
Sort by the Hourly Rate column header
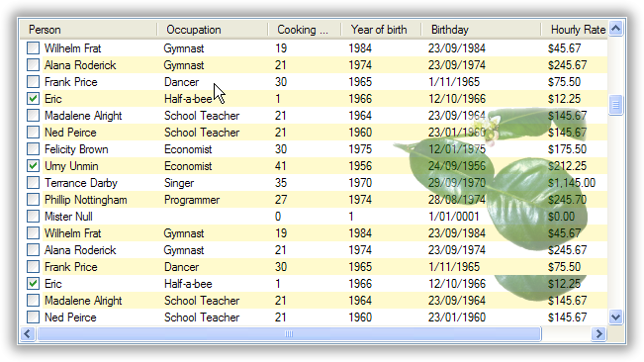coord(575,30)
